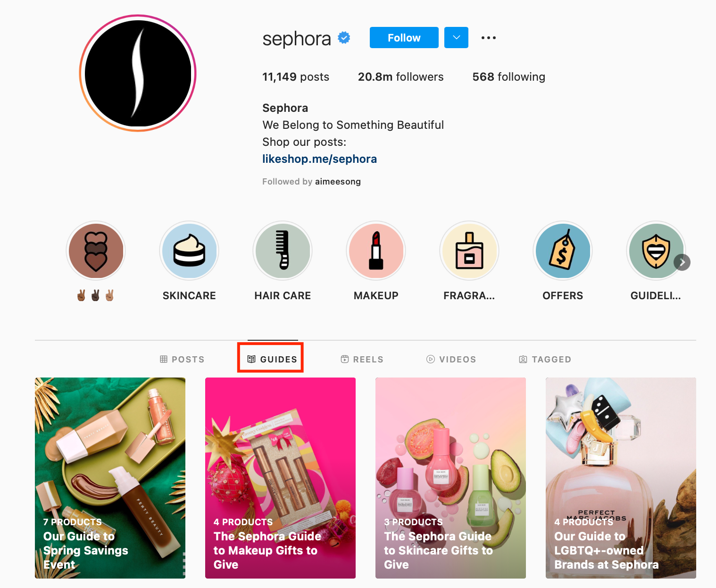Open the Skincare story highlight
The height and width of the screenshot is (588, 716).
[x=189, y=251]
